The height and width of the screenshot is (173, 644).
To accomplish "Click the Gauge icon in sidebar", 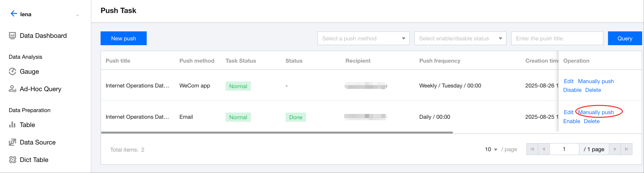I will point(12,72).
